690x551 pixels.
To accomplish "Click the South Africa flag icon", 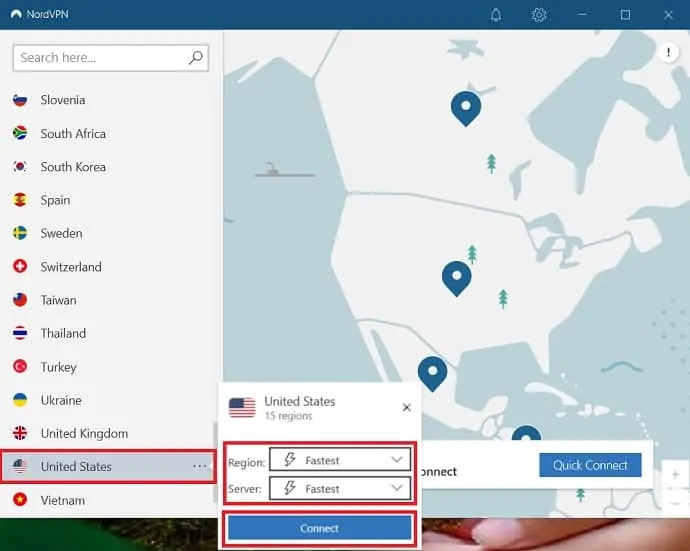I will click(x=20, y=133).
